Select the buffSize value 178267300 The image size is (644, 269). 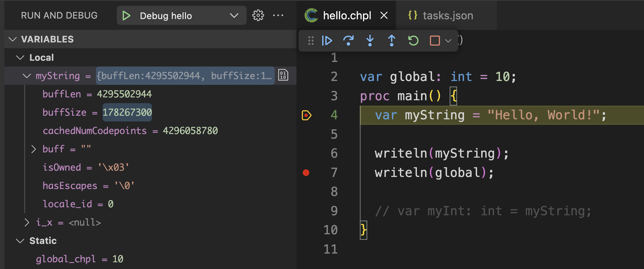click(x=127, y=113)
